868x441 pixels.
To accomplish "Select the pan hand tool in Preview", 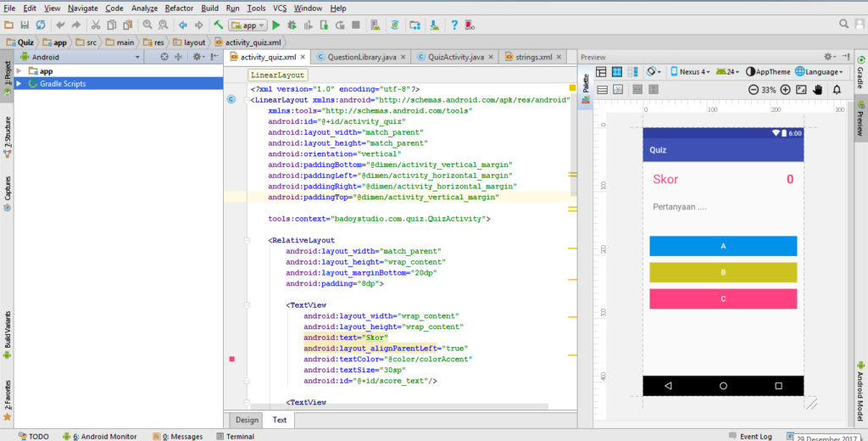I will (x=818, y=90).
